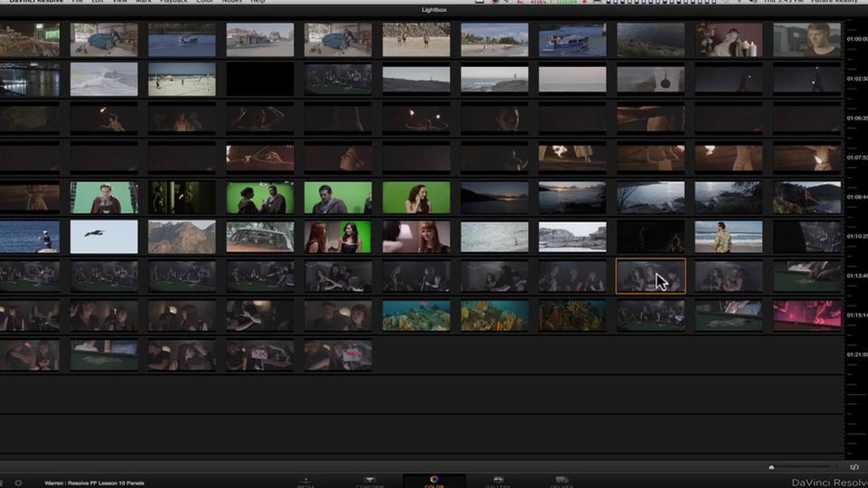Open project settings gear icon
868x488 pixels.
[18, 483]
